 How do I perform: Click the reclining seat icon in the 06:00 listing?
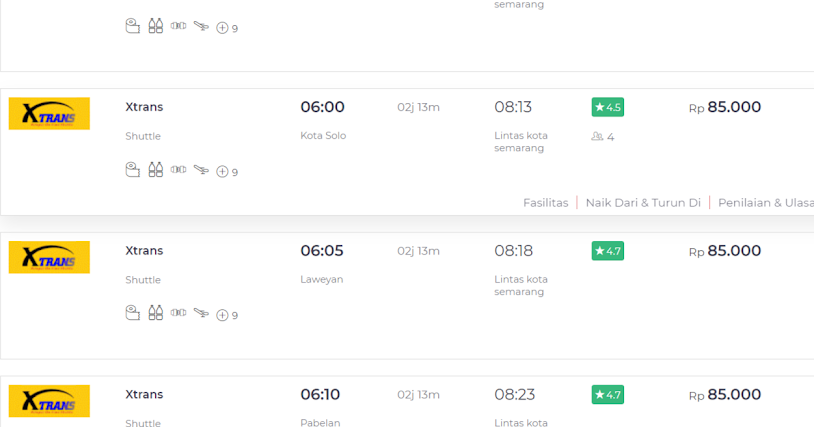pos(201,170)
